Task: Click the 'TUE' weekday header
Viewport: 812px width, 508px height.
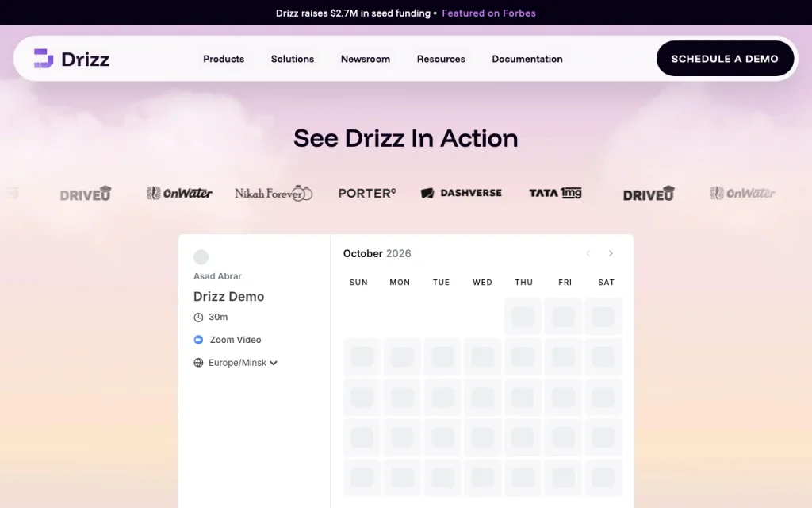Action: pyautogui.click(x=441, y=283)
